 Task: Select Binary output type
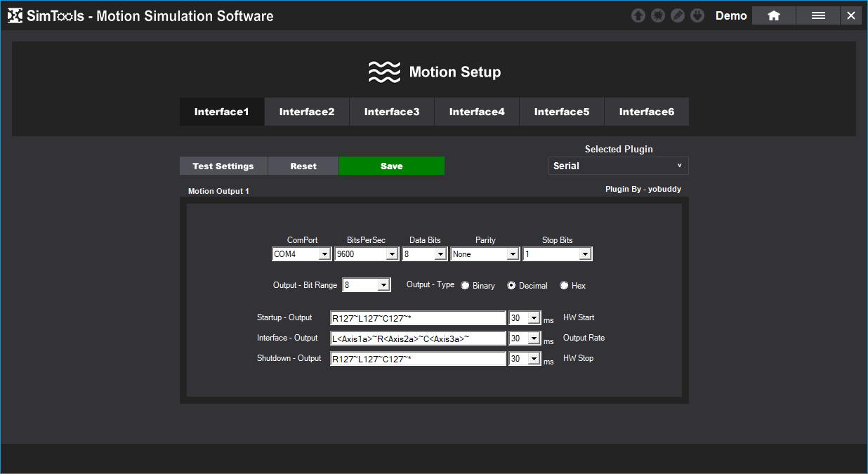coord(465,286)
